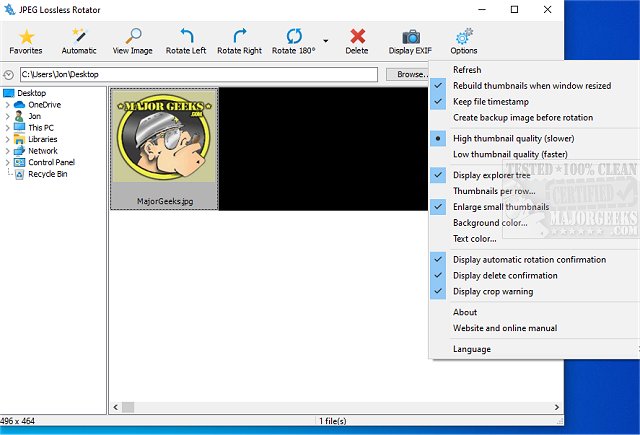The width and height of the screenshot is (640, 435).
Task: Expand the Libraries tree node
Action: (7, 139)
